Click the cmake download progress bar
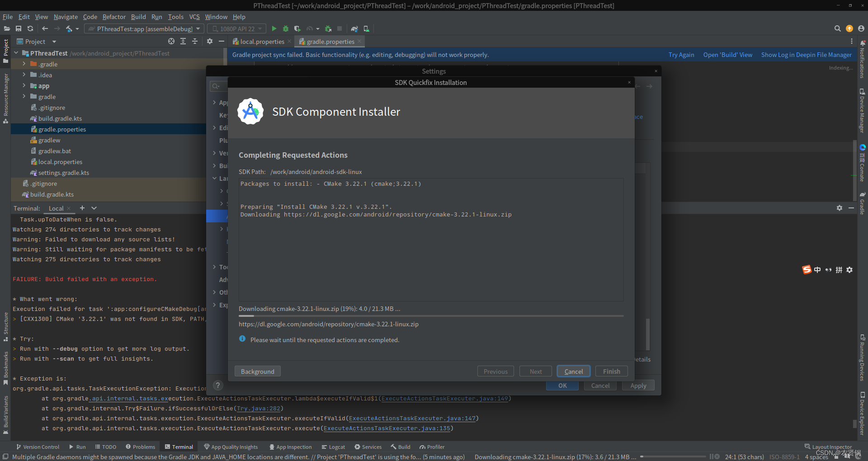 (431, 316)
